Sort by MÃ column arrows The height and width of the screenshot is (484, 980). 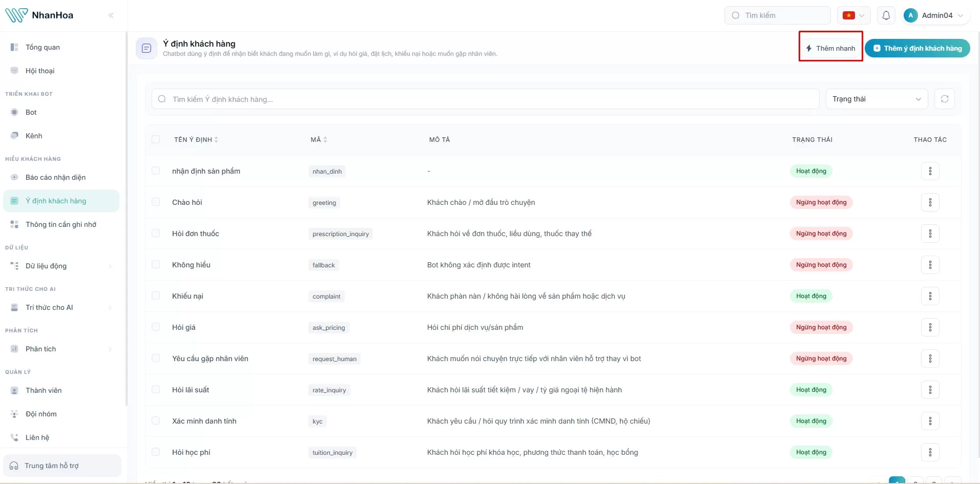point(325,139)
